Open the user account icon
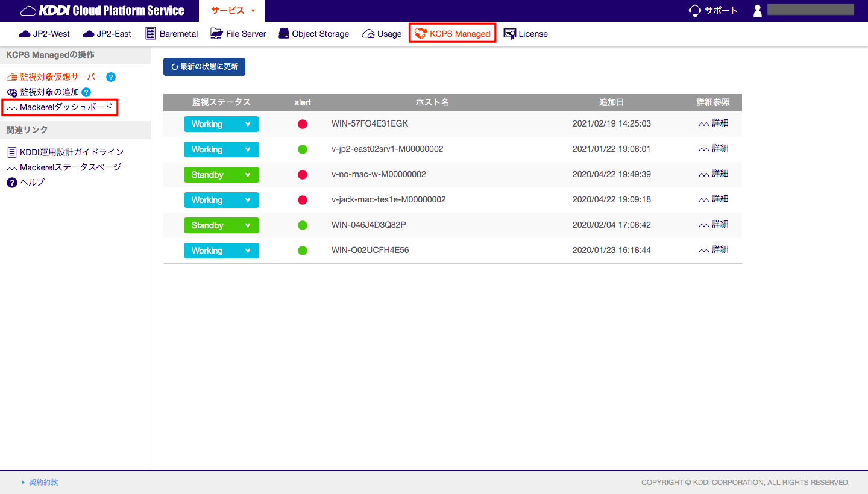 (x=758, y=11)
